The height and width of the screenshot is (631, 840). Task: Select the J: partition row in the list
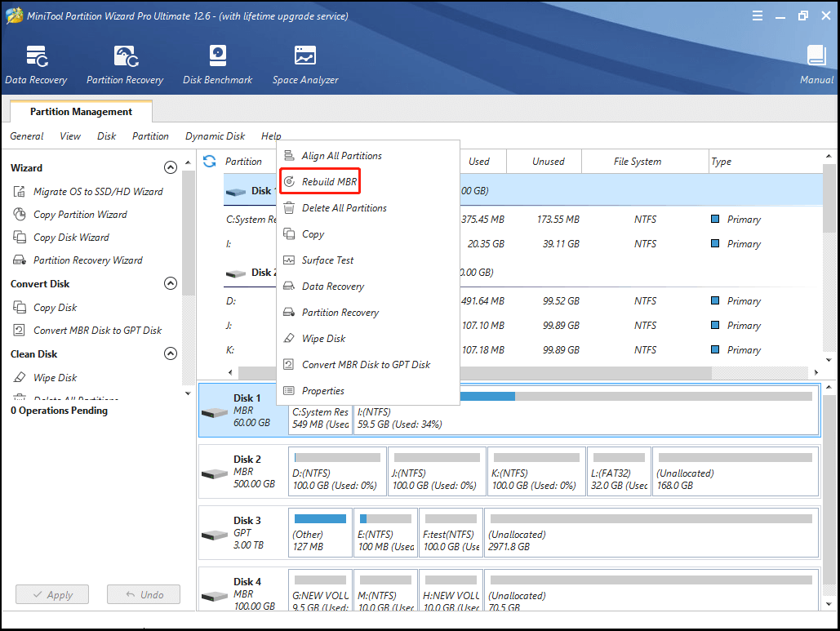(522, 325)
